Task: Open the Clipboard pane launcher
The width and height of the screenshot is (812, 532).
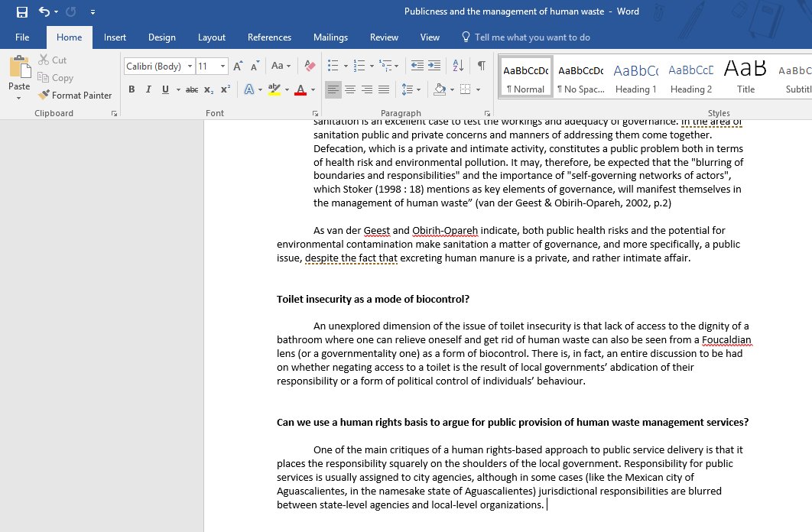Action: pyautogui.click(x=114, y=113)
